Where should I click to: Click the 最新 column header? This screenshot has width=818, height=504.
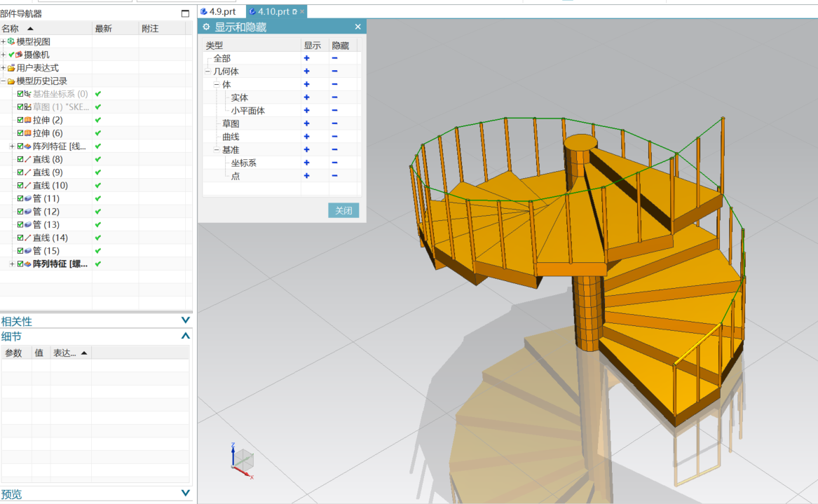tap(115, 28)
